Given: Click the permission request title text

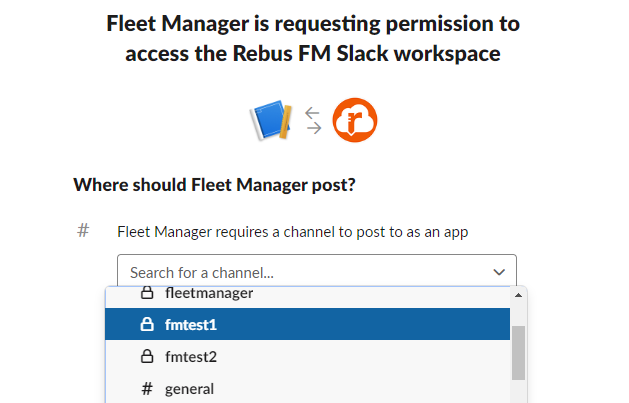Looking at the screenshot, I should click(x=313, y=38).
